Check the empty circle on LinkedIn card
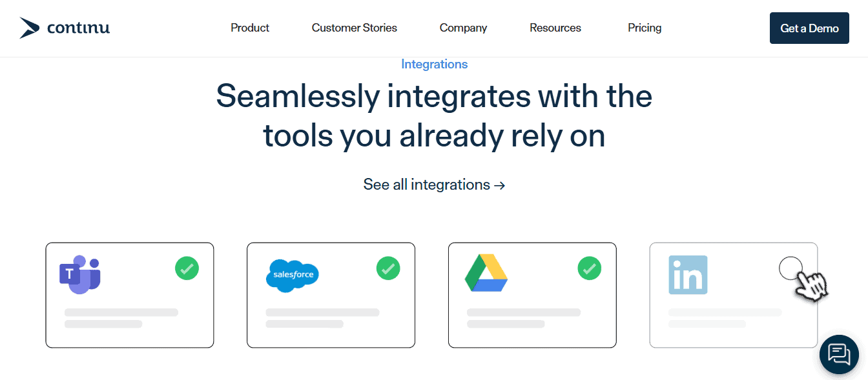This screenshot has width=868, height=380. click(790, 268)
